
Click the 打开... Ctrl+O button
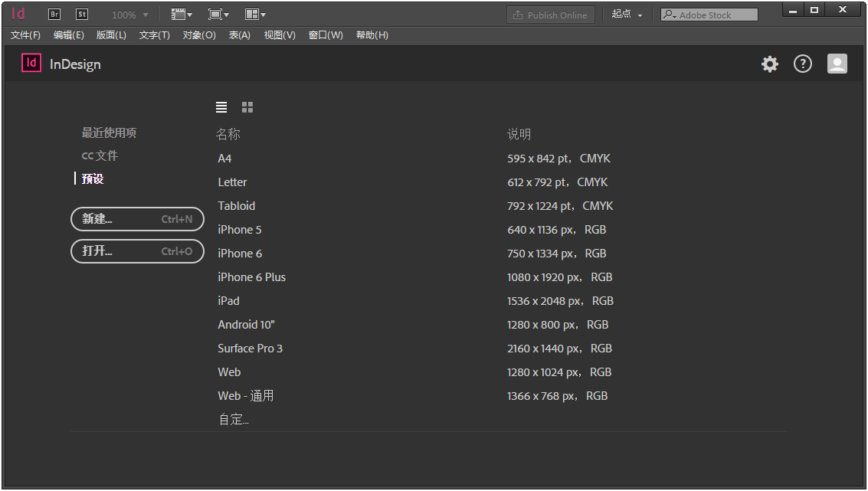tap(137, 251)
